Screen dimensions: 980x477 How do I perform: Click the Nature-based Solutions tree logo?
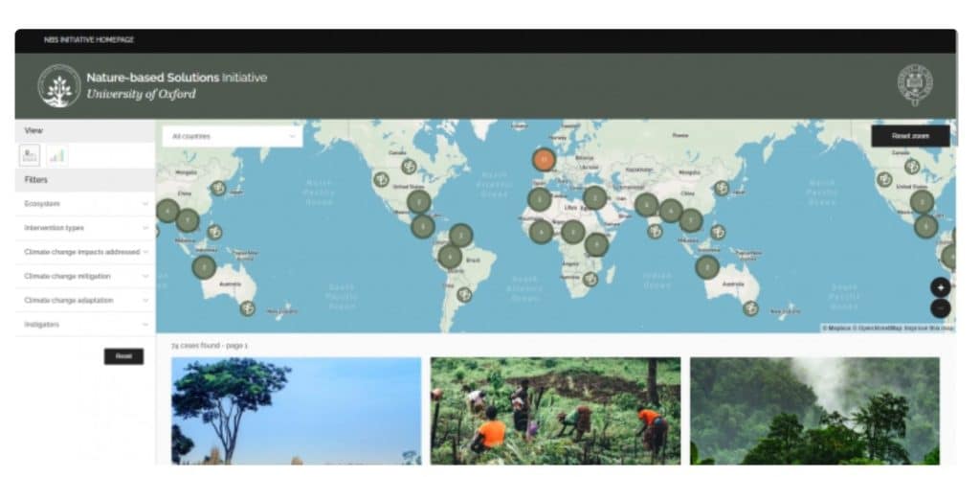59,85
